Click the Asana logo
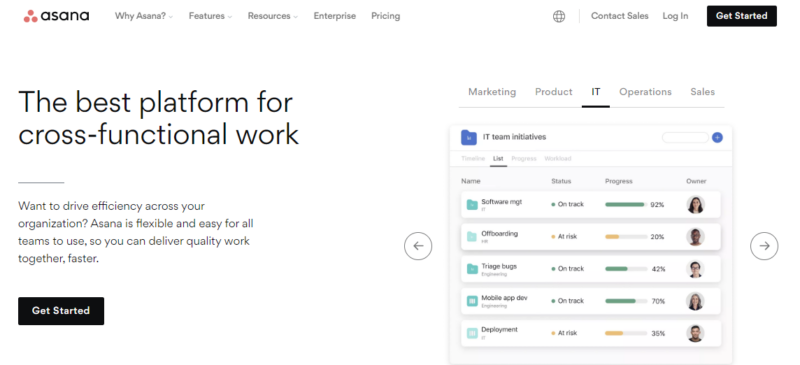This screenshot has width=800, height=365. click(56, 16)
